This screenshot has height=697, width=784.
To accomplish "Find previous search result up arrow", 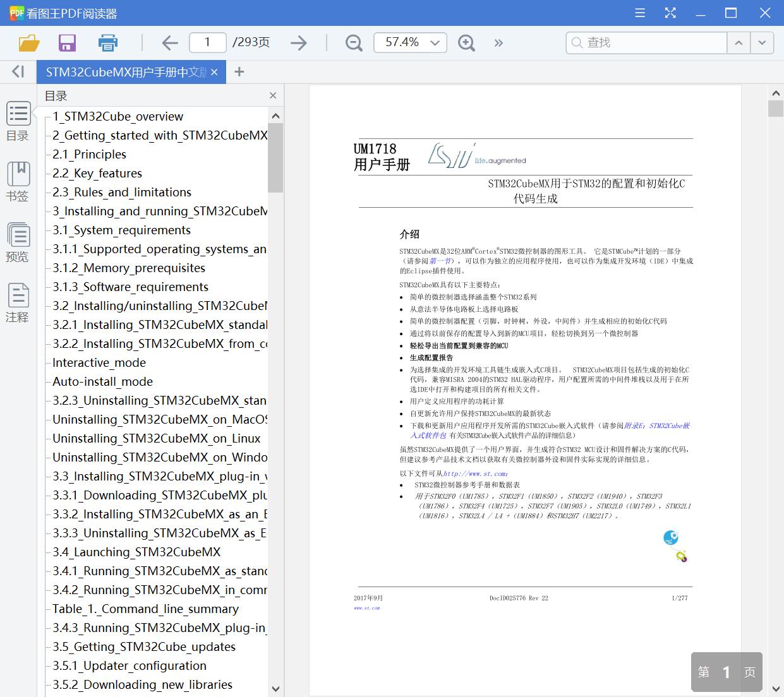I will click(x=738, y=43).
